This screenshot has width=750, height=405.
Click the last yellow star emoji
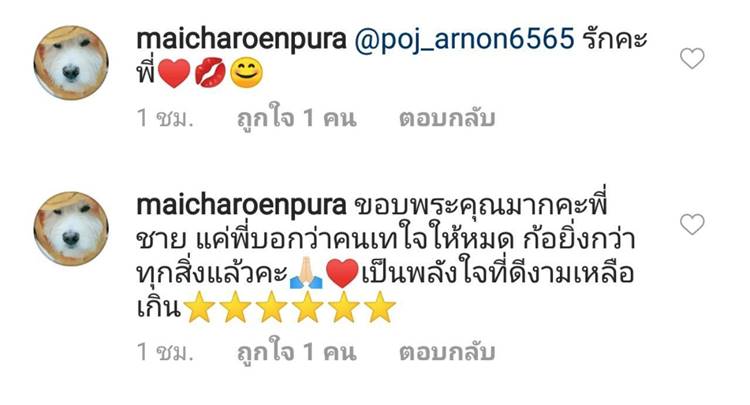tap(380, 307)
